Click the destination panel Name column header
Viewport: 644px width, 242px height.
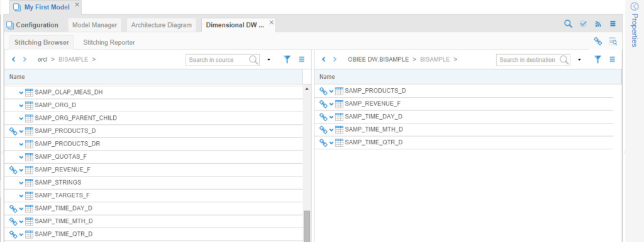click(x=468, y=76)
